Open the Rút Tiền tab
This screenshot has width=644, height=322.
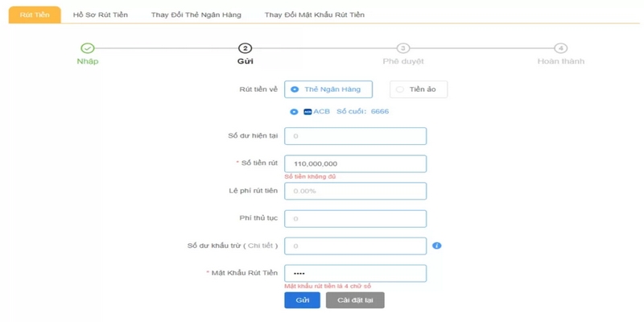coord(35,14)
